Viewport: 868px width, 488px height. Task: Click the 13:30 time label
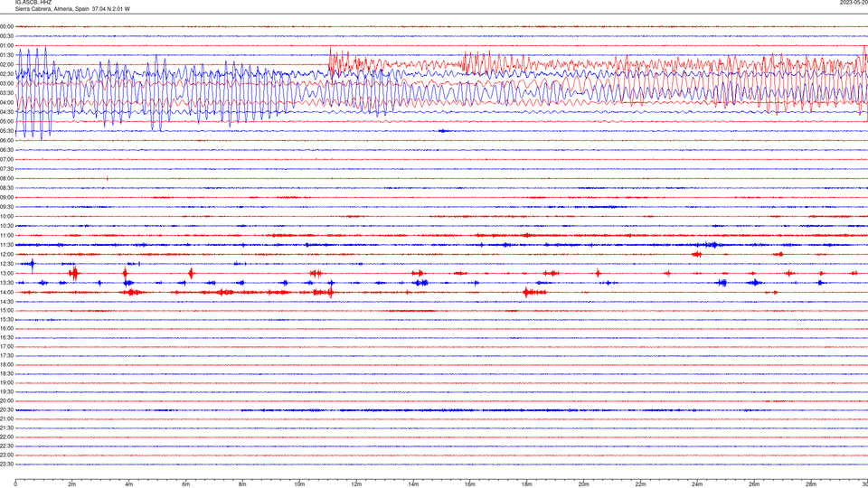(x=6, y=283)
